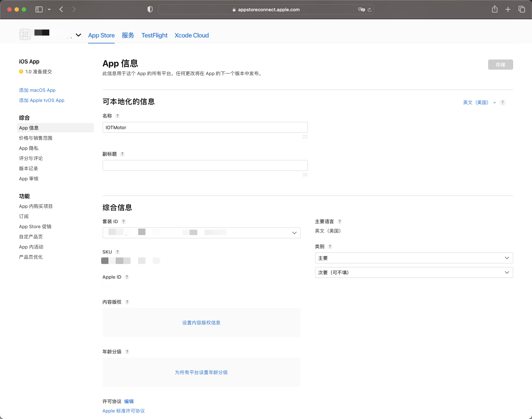Viewport: 532px width, 419px height.
Task: Click the app icon placeholder
Action: 25,34
